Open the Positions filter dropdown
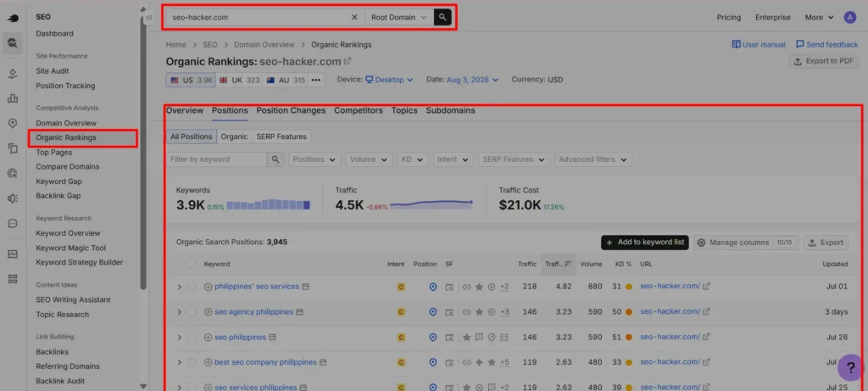868x391 pixels. (314, 159)
